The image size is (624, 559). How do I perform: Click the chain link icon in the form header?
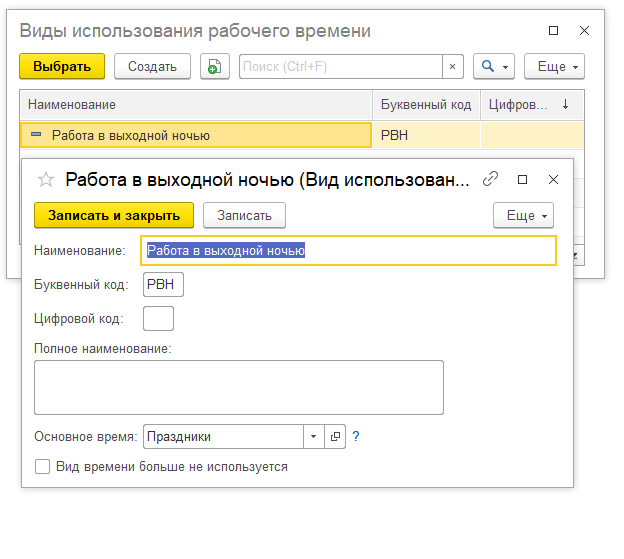(490, 180)
